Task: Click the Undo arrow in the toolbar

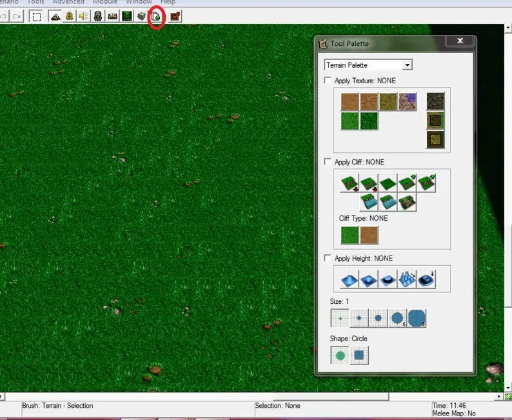Action: 3,16
